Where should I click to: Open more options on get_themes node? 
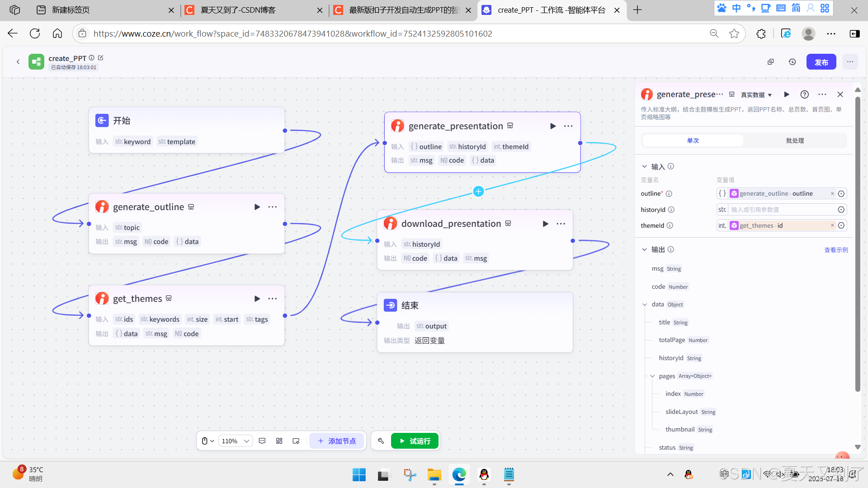[272, 299]
